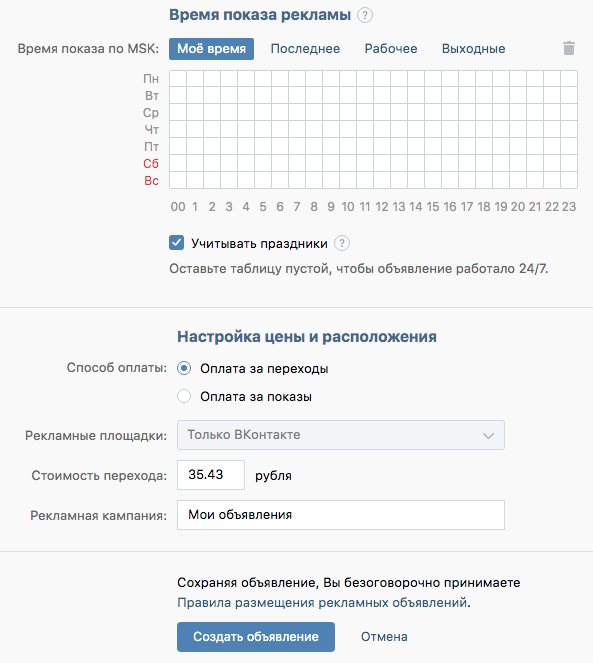Screen dimensions: 593x663
Task: Select Оплата за переходы radio button
Action: 184,368
